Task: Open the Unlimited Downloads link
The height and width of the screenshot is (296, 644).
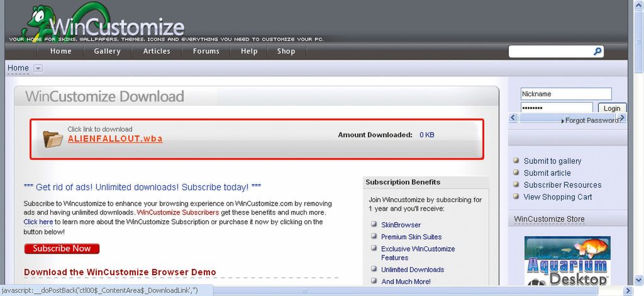Action: 413,270
